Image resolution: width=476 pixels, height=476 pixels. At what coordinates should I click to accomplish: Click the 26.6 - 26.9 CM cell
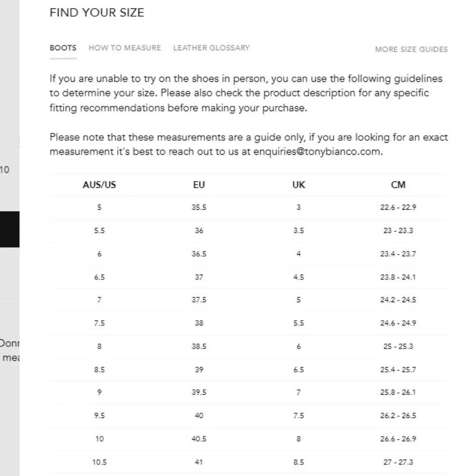pyautogui.click(x=398, y=438)
